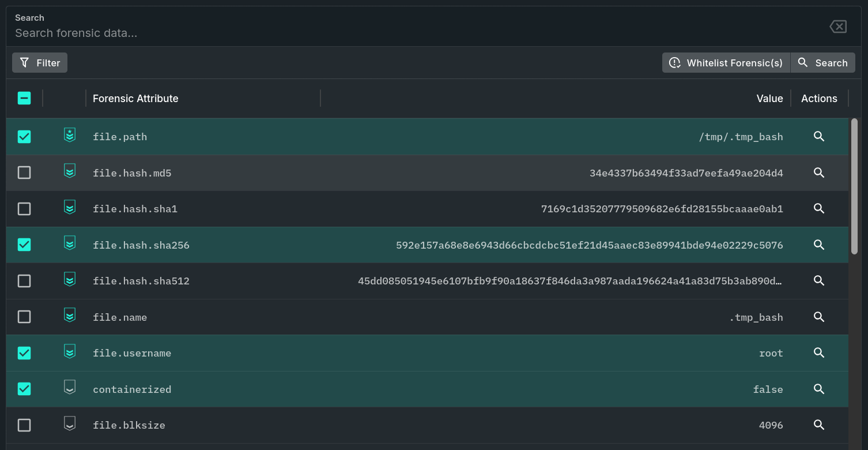Uncheck the file.path checkbox
The image size is (868, 450).
pyautogui.click(x=24, y=137)
